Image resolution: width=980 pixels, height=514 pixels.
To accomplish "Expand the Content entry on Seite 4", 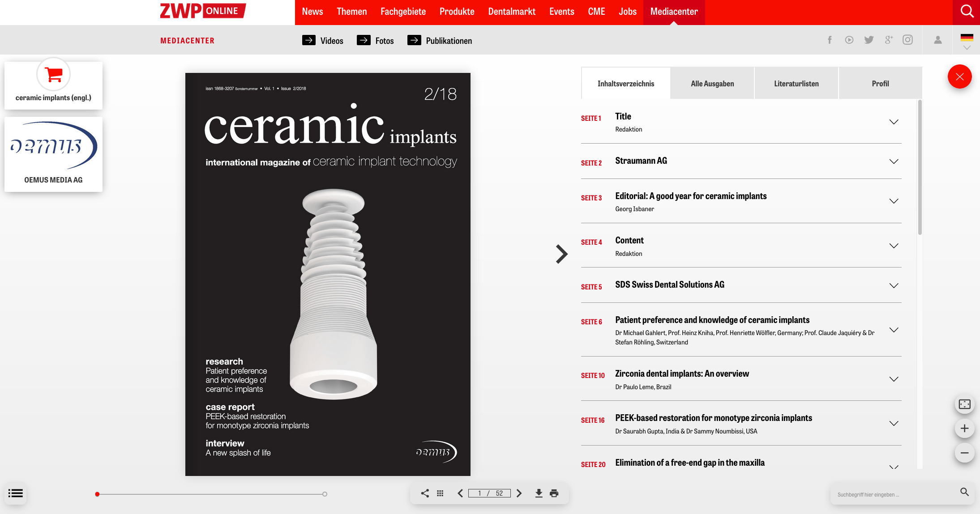I will click(x=894, y=246).
